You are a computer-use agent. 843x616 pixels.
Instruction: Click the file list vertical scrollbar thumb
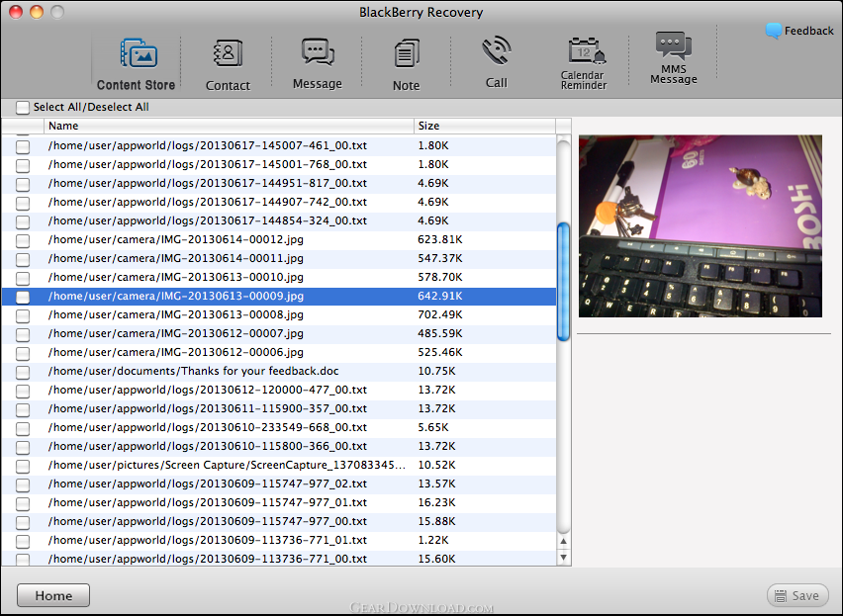click(563, 282)
